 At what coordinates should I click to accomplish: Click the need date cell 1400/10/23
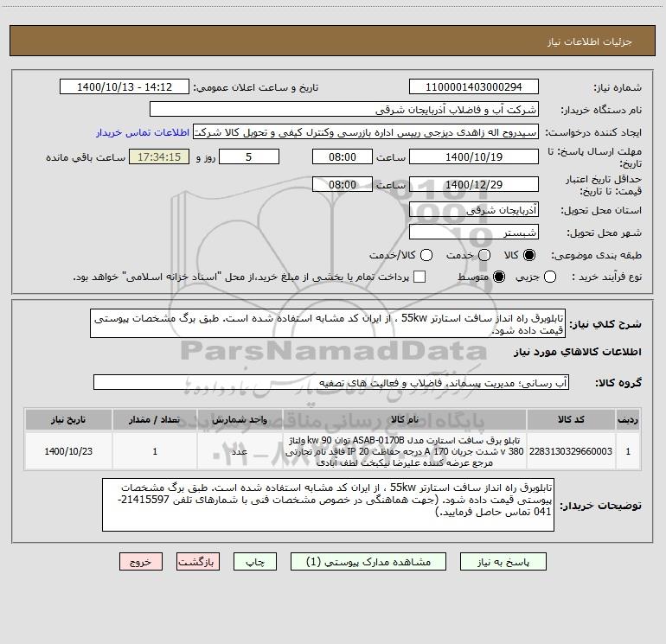tap(68, 451)
